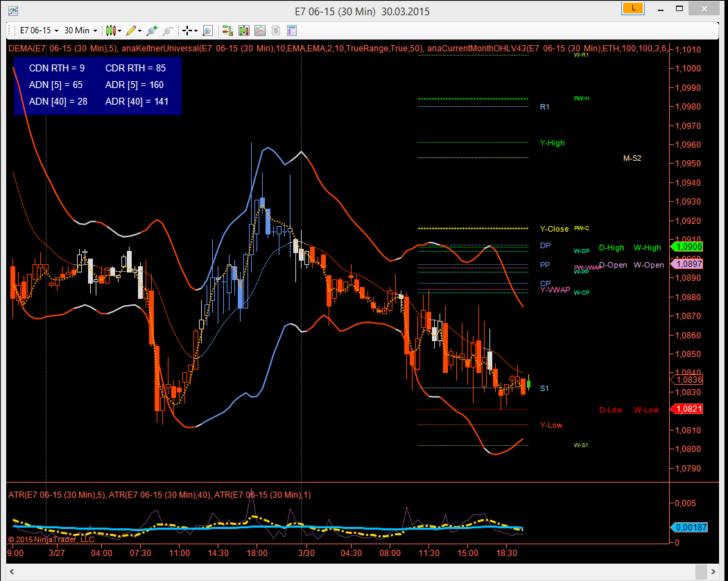Open the 30 Min interval dropdown
Screen dimensions: 728x581
81,31
